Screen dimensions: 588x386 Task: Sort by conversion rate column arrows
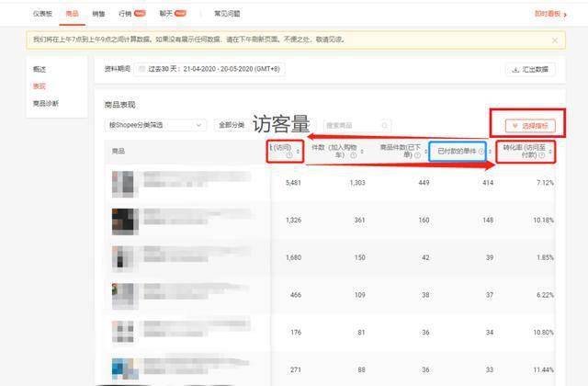tap(550, 152)
